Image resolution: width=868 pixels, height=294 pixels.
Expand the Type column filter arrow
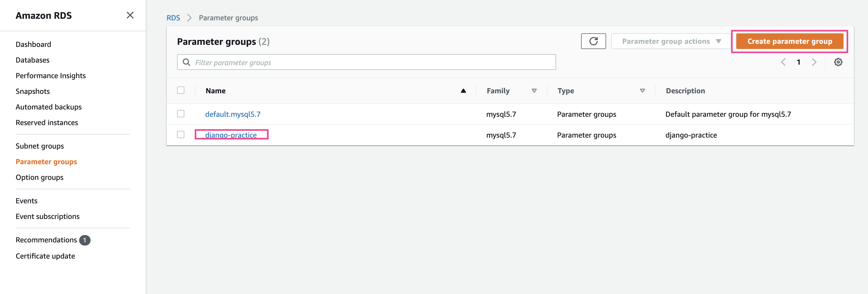pyautogui.click(x=642, y=91)
